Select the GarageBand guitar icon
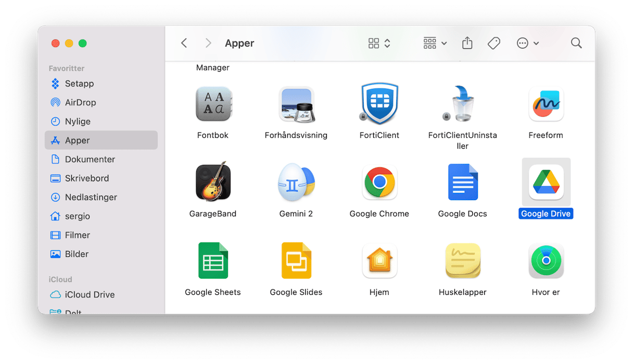This screenshot has height=364, width=633. coord(213,183)
